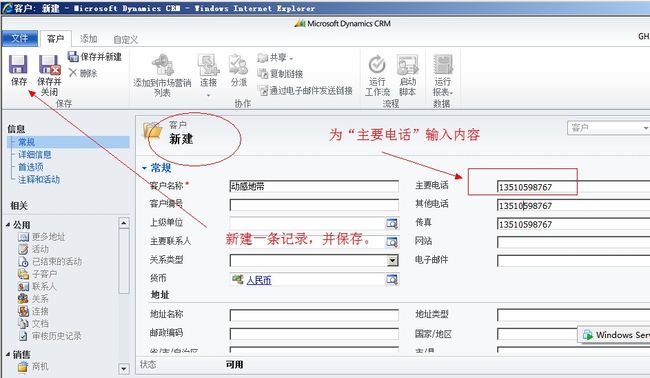Open 子客户 (Sub-Accounts) in the sidebar
The width and height of the screenshot is (650, 378).
pyautogui.click(x=38, y=274)
